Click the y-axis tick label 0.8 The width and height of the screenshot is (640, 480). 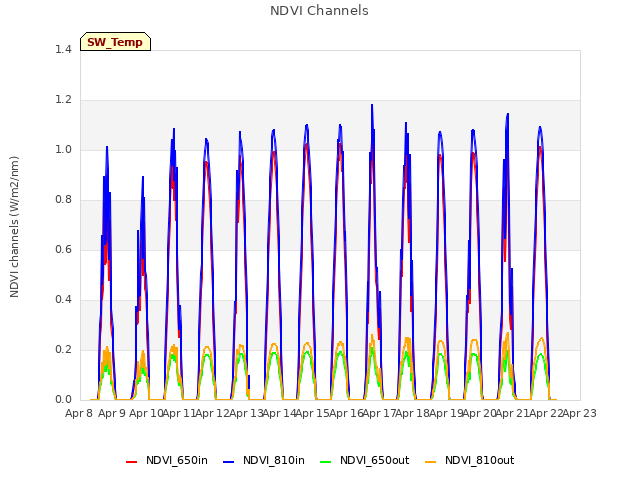point(63,200)
